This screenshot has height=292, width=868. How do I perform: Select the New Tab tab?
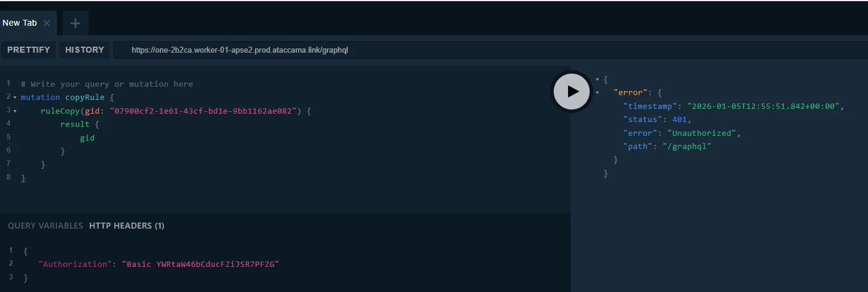20,23
